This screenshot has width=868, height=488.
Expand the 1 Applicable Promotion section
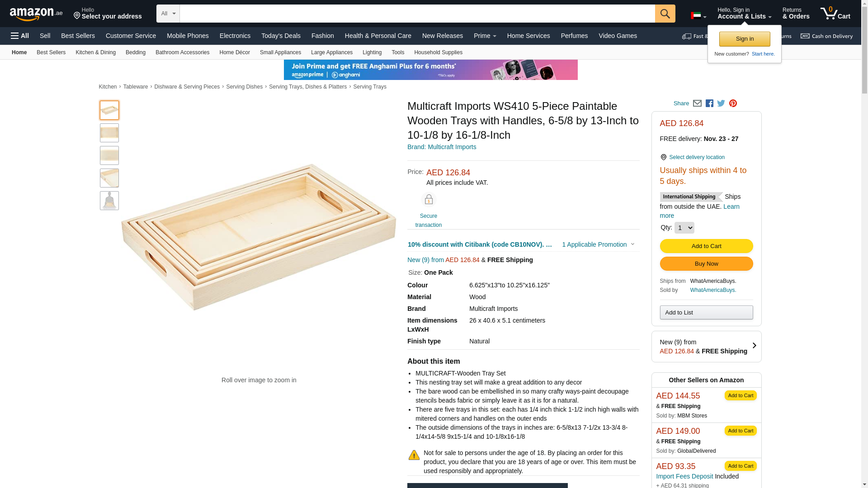[x=598, y=244]
